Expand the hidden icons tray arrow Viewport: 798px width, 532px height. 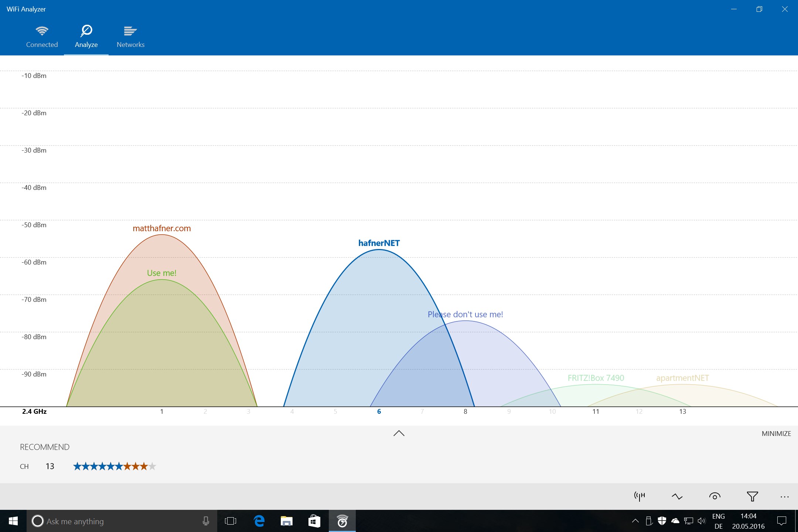point(635,521)
